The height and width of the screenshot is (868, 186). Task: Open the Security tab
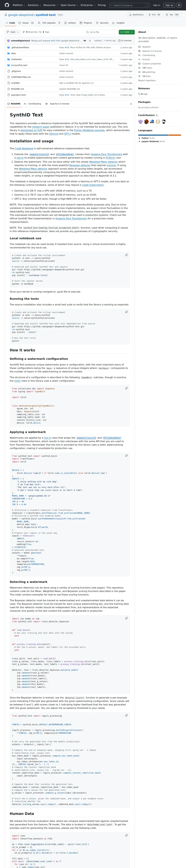tap(102, 23)
